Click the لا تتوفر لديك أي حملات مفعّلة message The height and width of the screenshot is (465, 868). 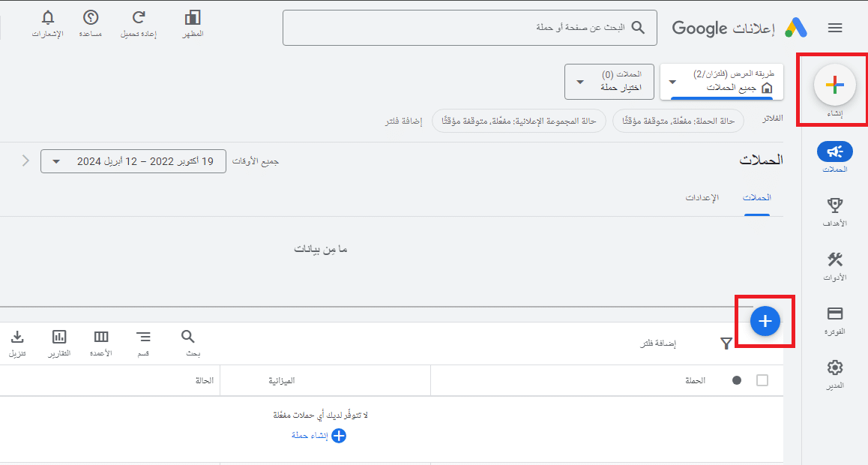[320, 415]
